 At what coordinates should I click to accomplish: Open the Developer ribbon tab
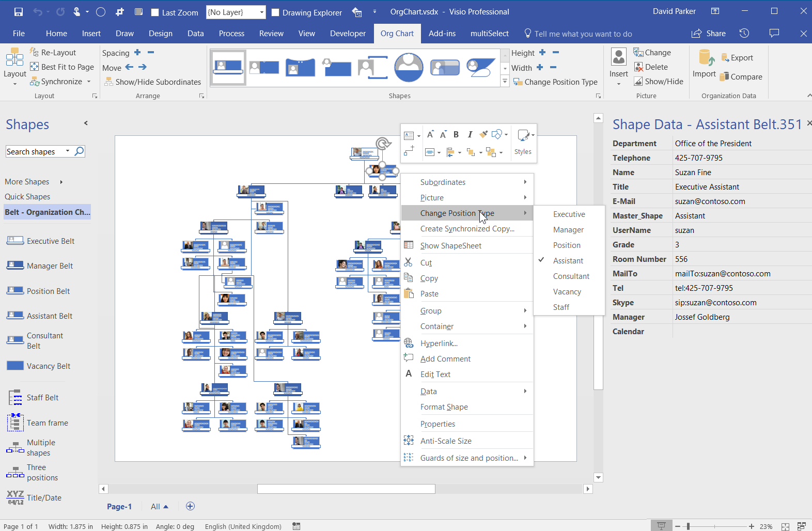pyautogui.click(x=348, y=34)
